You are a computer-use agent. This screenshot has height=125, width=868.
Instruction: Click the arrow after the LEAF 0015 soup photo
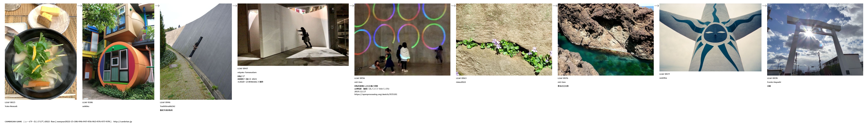click(x=80, y=5)
